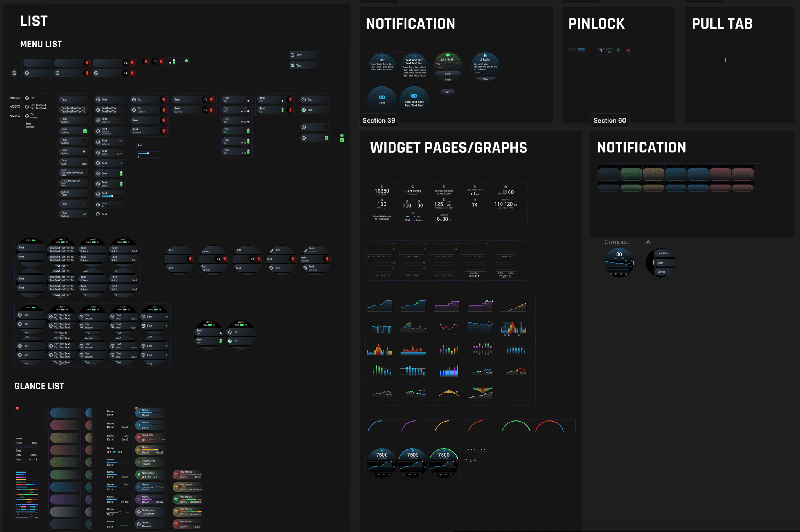800x532 pixels.
Task: Click the For Messenger row
Action: pyautogui.click(x=74, y=183)
